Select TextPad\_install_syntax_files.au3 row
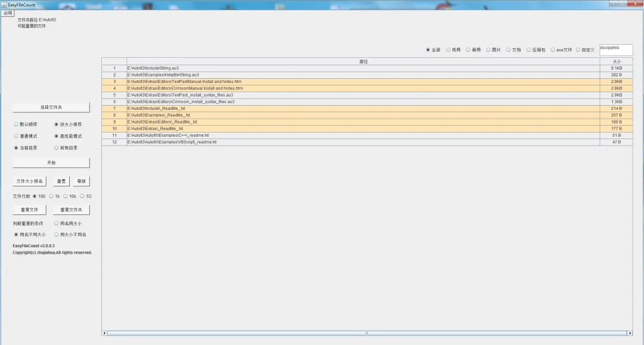Viewport: 644px width, 345px height. pyautogui.click(x=367, y=95)
